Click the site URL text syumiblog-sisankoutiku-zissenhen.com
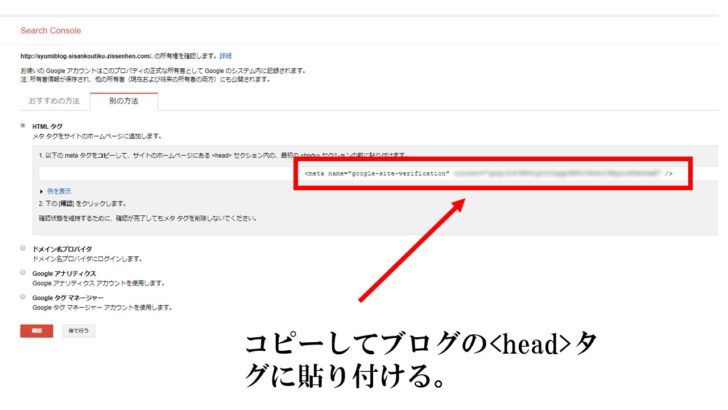The height and width of the screenshot is (410, 728). tap(86, 56)
